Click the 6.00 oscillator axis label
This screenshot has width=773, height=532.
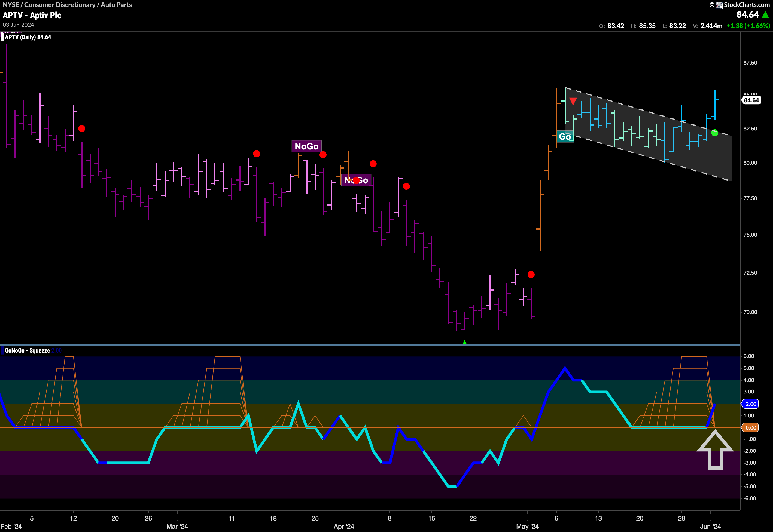click(x=749, y=356)
